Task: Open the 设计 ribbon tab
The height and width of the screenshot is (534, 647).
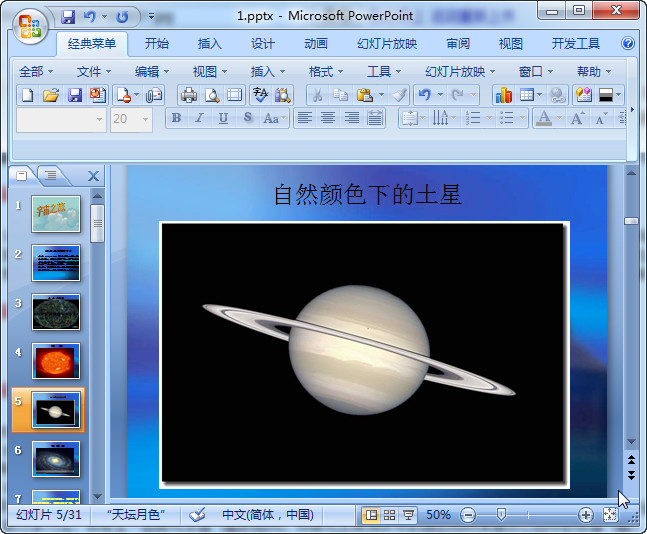Action: click(262, 44)
